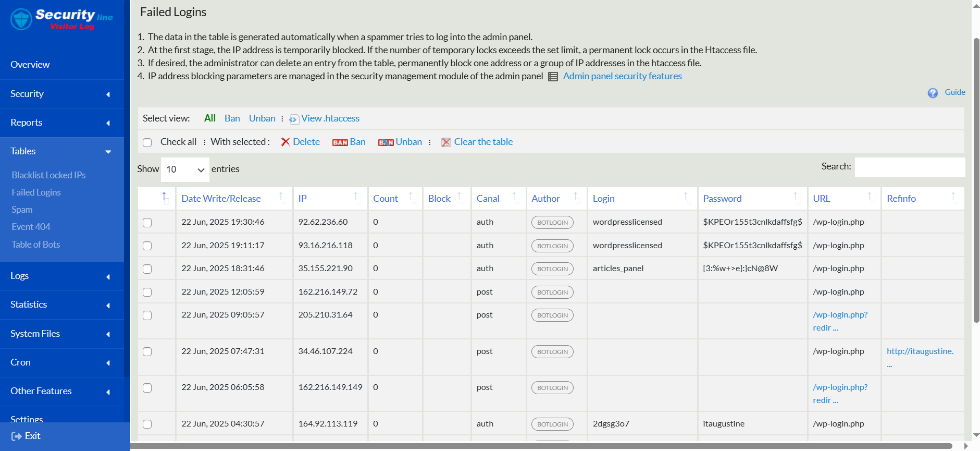
Task: Check the row for IP 35.155.221.90
Action: [147, 269]
